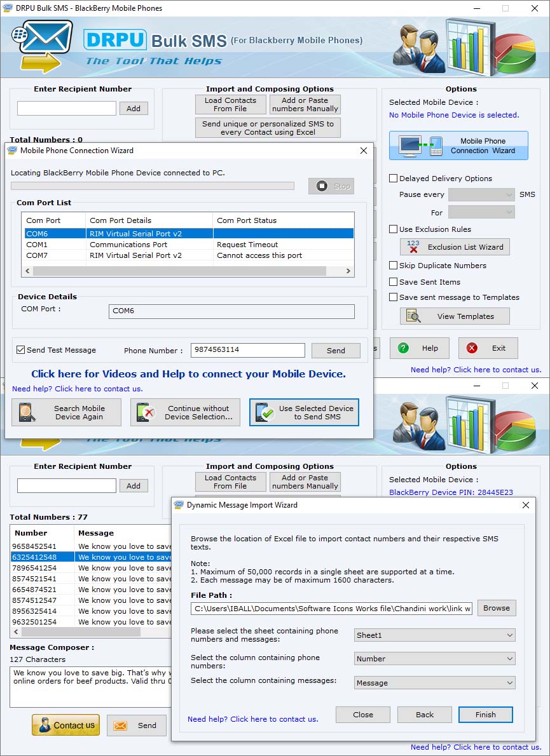Select the COM1 Communications Port row

(127, 244)
